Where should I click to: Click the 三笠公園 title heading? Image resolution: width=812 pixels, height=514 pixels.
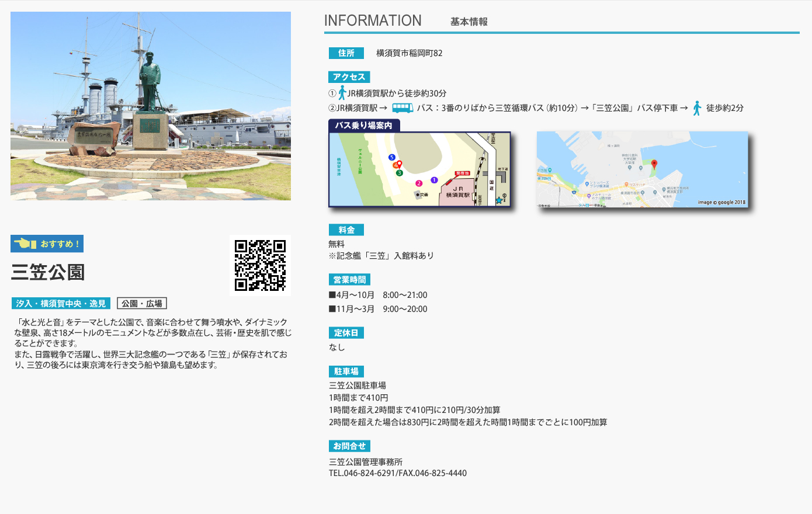coord(48,272)
